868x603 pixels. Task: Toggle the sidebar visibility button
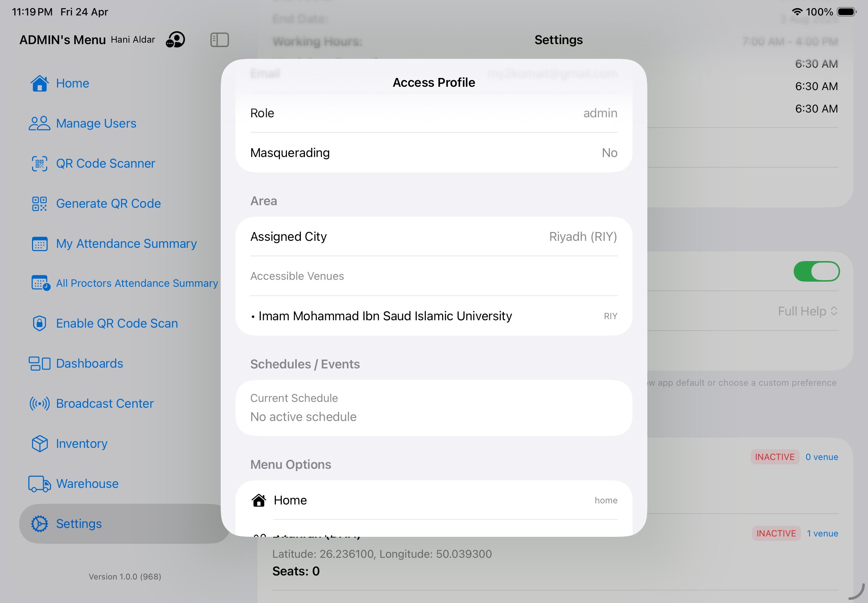219,40
